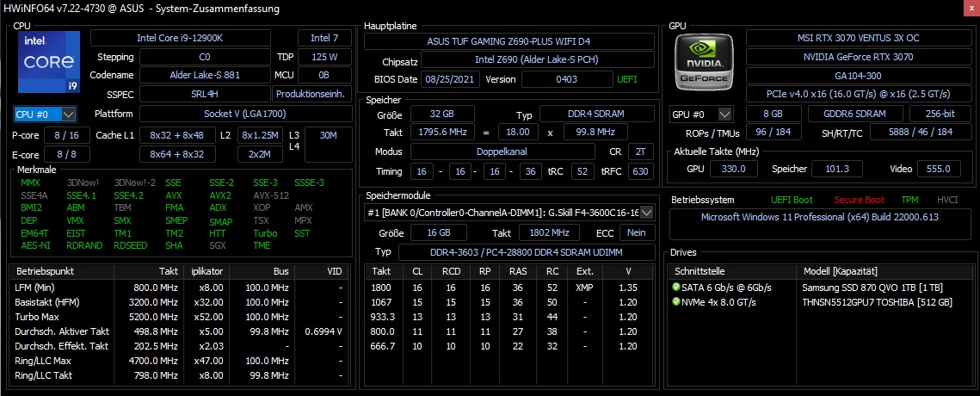Click the green UEFI label next to BIOS version

627,79
